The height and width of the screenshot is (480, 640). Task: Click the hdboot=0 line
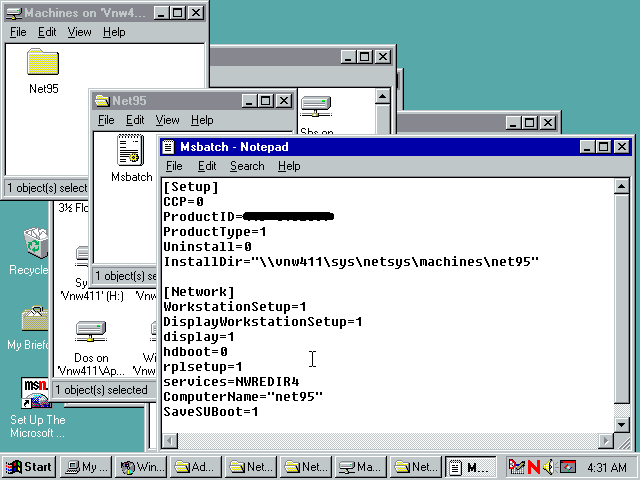click(196, 352)
